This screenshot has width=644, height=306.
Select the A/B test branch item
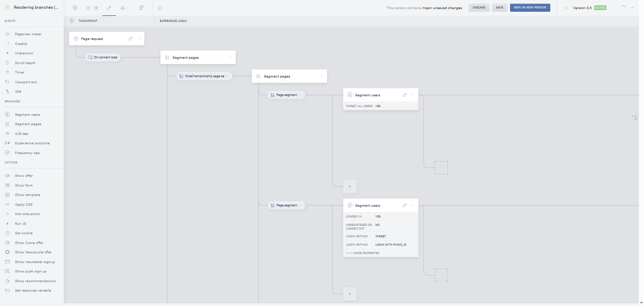coord(21,134)
